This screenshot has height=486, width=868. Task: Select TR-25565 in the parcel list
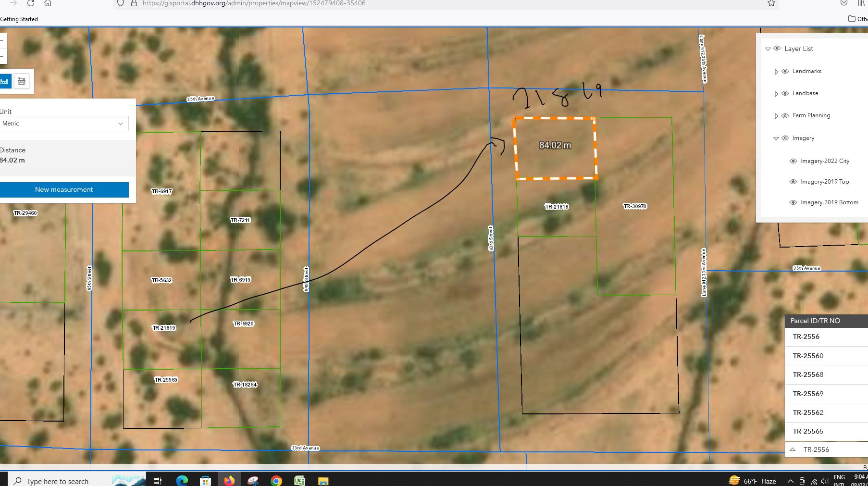(x=826, y=431)
